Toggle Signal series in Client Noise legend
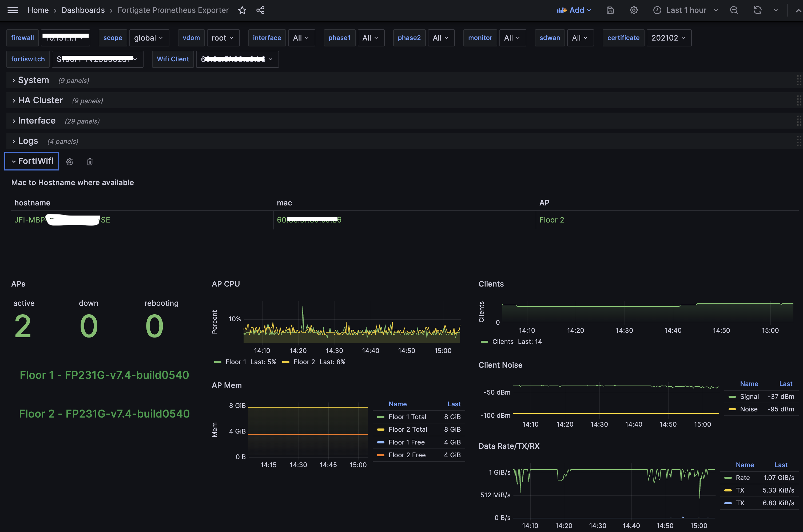This screenshot has height=532, width=803. (x=749, y=397)
